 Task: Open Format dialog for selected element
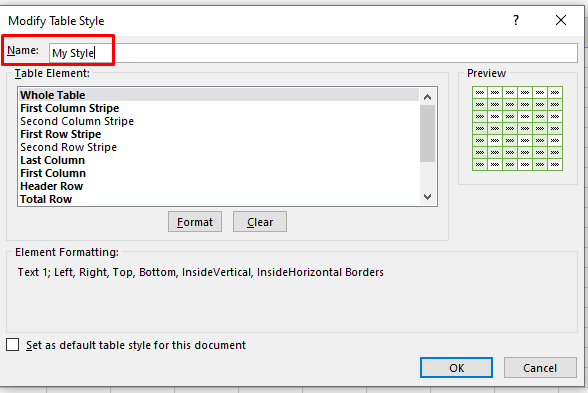[195, 222]
